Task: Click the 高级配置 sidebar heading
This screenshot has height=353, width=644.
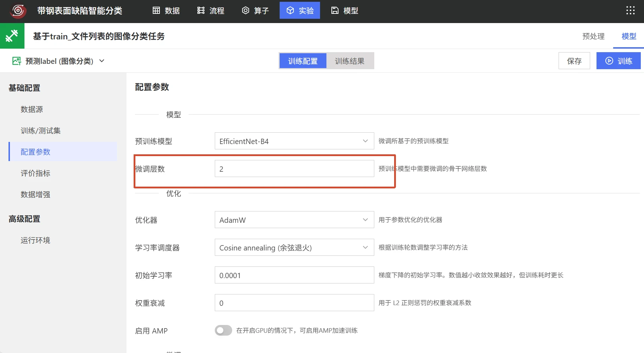Action: [24, 219]
